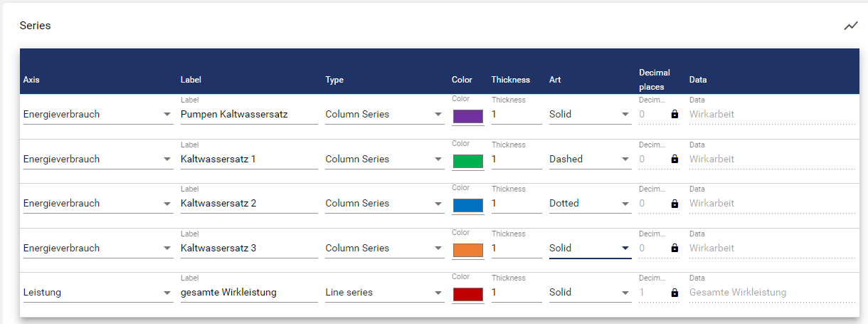Pick the purple color swatch
Viewport: 868px width, 324px height.
(x=467, y=117)
